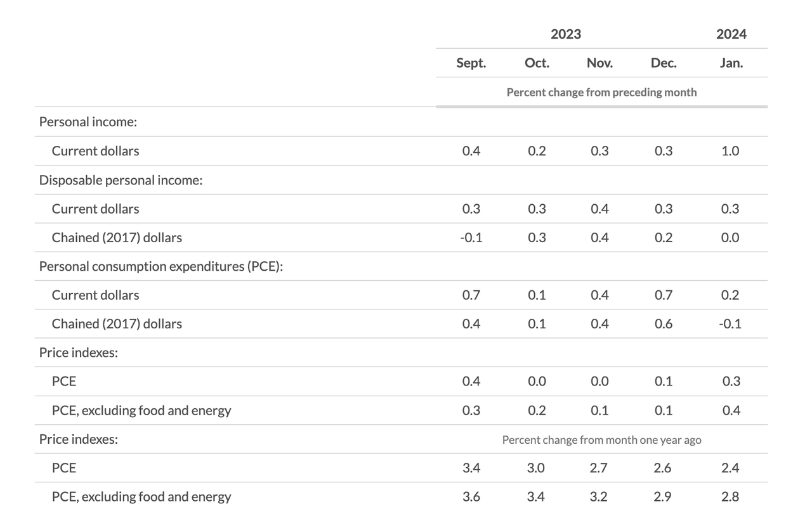Select the 'Personal income:' row label
Image resolution: width=812 pixels, height=530 pixels.
(88, 122)
